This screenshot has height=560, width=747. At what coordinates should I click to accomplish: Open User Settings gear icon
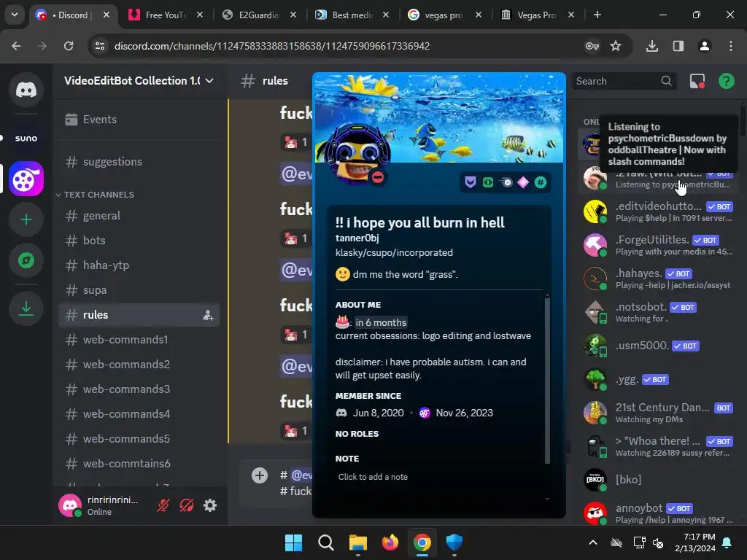[210, 505]
